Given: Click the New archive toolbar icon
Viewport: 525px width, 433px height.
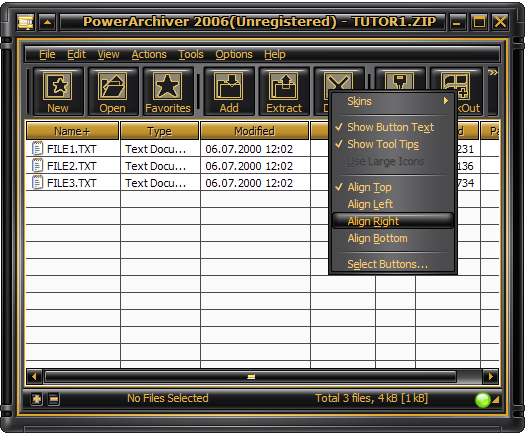Looking at the screenshot, I should (x=58, y=86).
